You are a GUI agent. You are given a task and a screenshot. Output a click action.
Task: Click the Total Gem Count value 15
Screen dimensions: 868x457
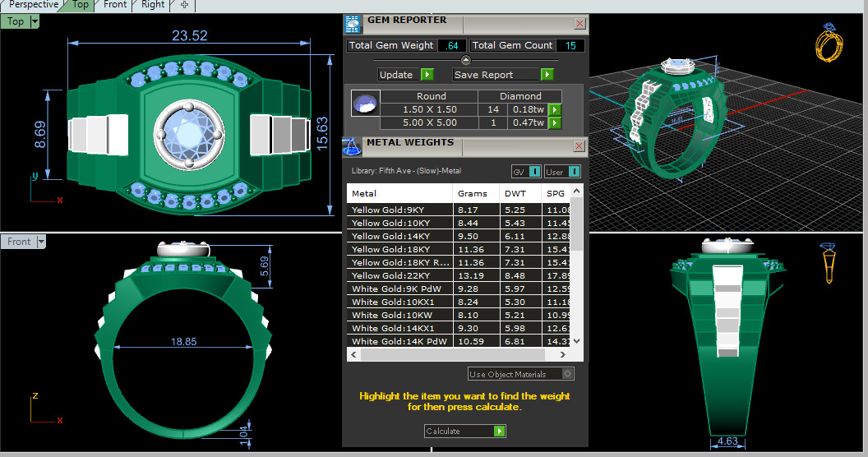coord(570,45)
